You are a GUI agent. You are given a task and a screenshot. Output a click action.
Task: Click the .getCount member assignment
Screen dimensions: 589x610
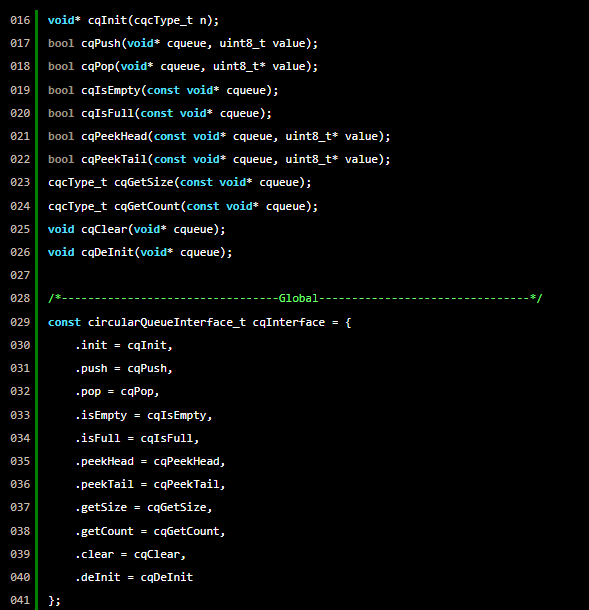point(150,531)
